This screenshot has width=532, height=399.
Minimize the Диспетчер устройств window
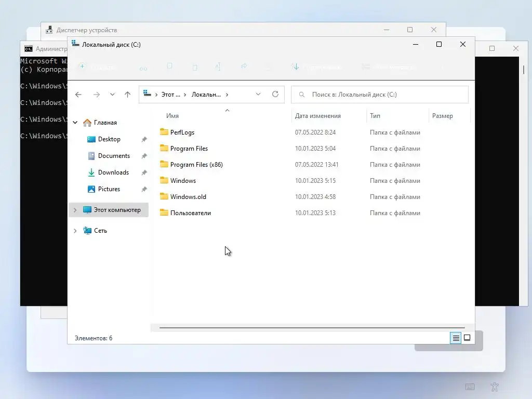pyautogui.click(x=387, y=30)
